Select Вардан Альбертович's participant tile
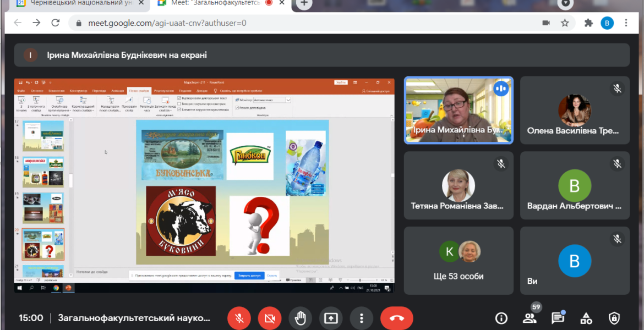Screen dimensions: 644x330 pyautogui.click(x=575, y=185)
